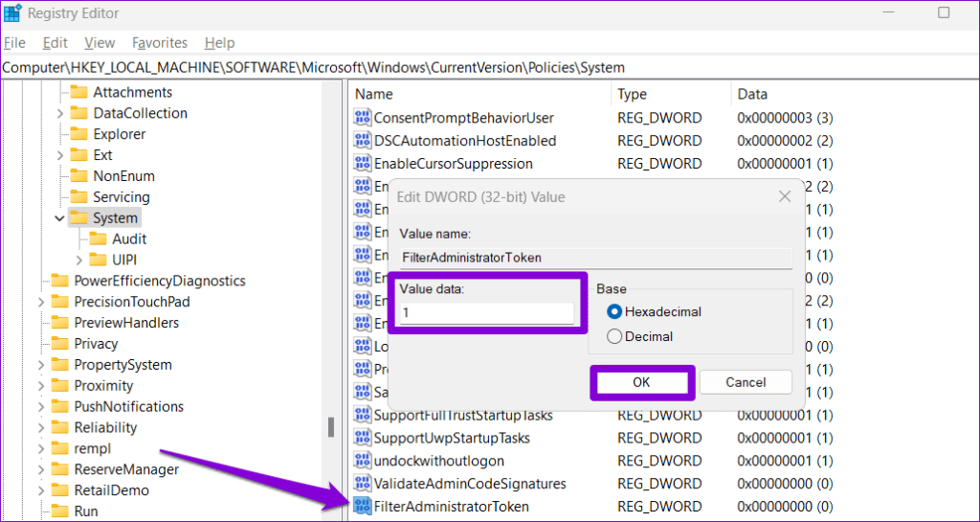This screenshot has height=522, width=980.
Task: Click the Registry Editor app icon in title bar
Action: click(11, 12)
